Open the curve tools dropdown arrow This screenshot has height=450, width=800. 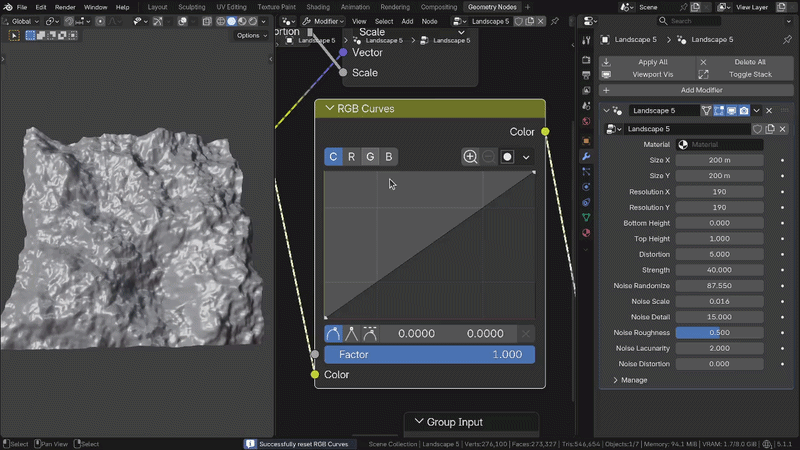point(526,157)
